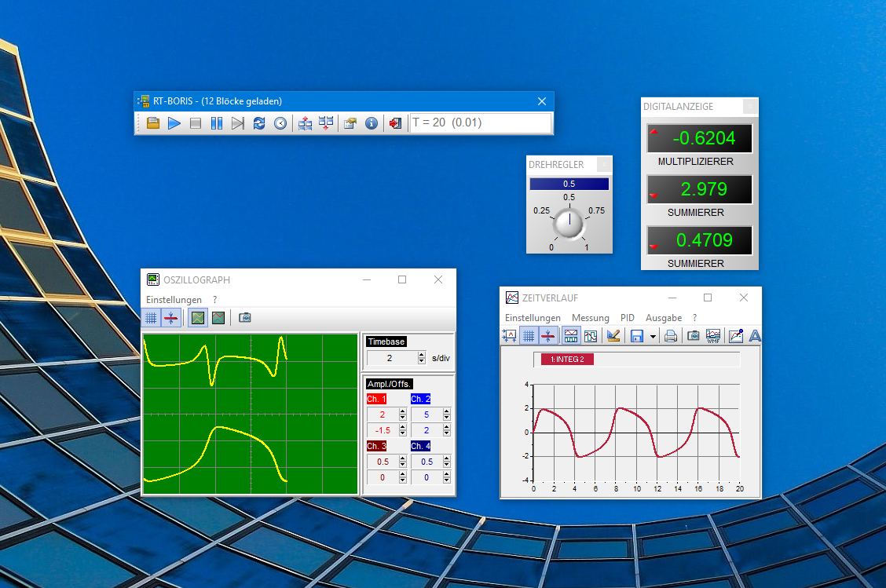Image resolution: width=886 pixels, height=588 pixels.
Task: Open the properties options icon in RT-BORIS
Action: [x=350, y=122]
